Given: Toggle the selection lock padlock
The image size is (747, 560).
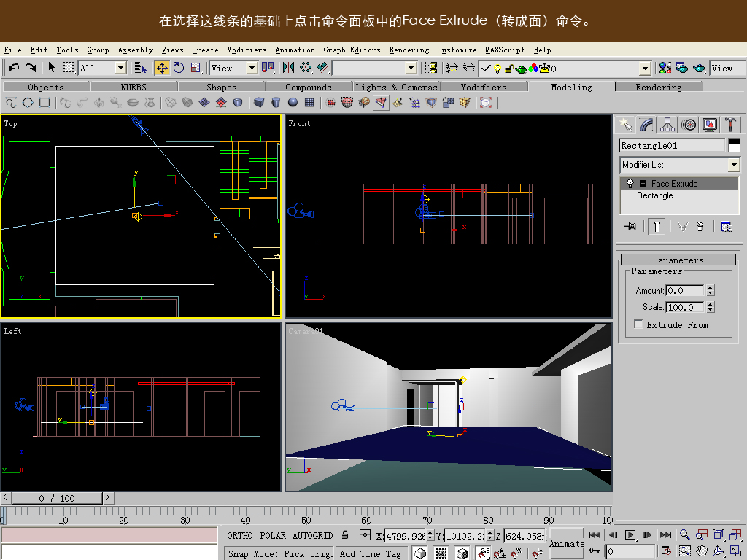Looking at the screenshot, I should click(x=345, y=535).
